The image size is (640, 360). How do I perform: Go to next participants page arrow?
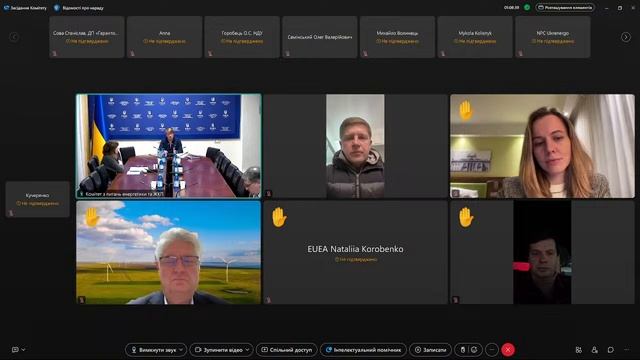coord(625,37)
